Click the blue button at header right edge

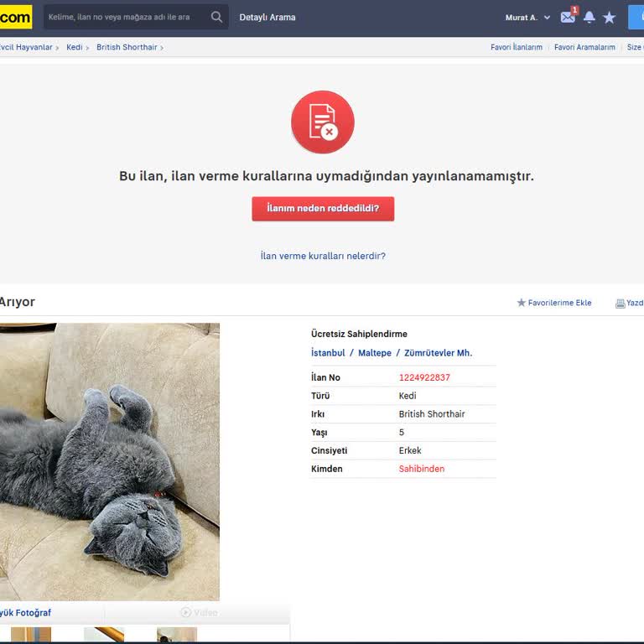click(x=636, y=18)
